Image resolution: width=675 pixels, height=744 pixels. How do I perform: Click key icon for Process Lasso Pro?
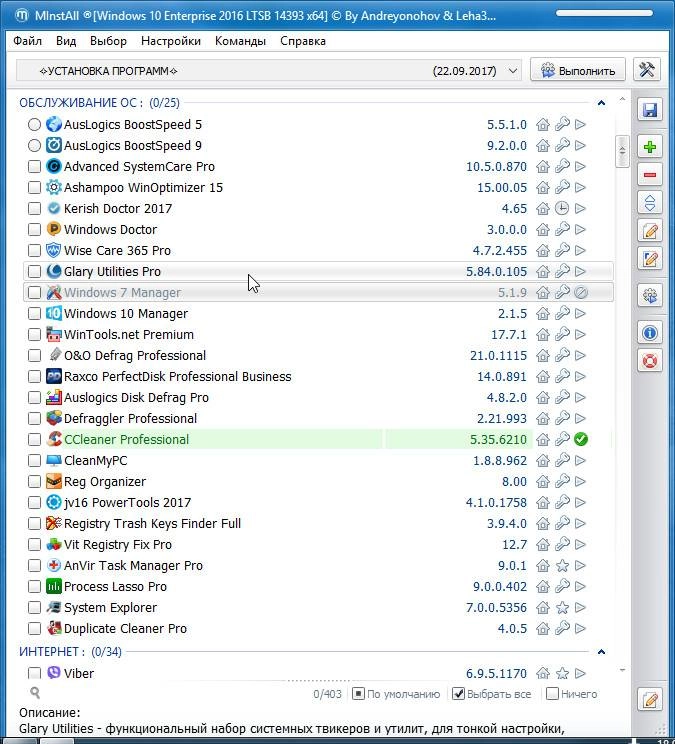tap(562, 586)
